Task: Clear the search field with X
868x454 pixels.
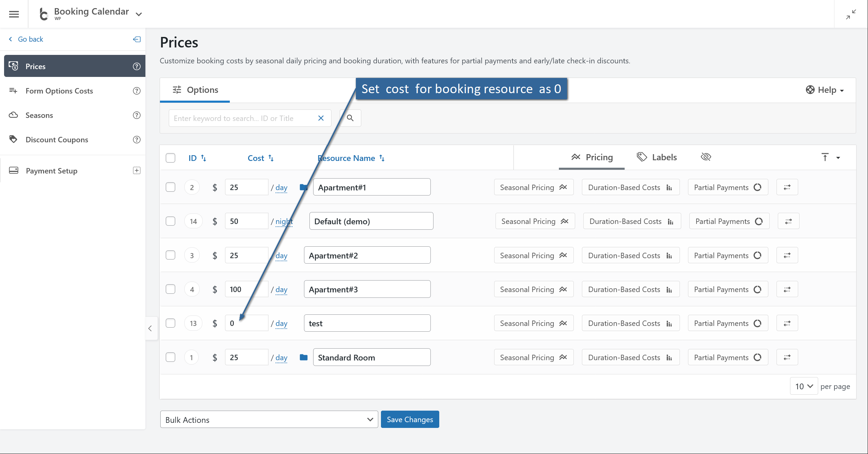Action: 321,118
